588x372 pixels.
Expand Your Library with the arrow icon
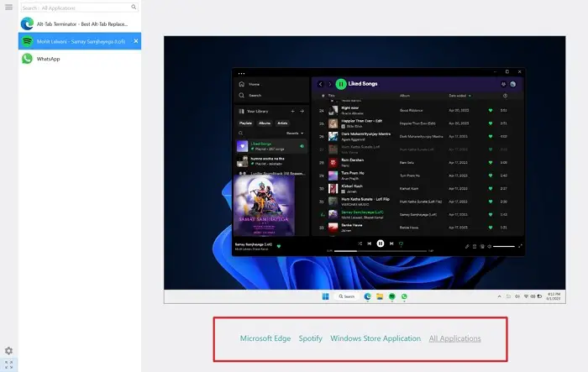click(x=302, y=112)
